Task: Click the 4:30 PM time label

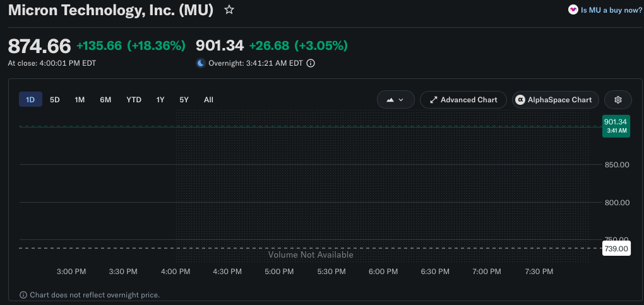Action: pos(227,272)
